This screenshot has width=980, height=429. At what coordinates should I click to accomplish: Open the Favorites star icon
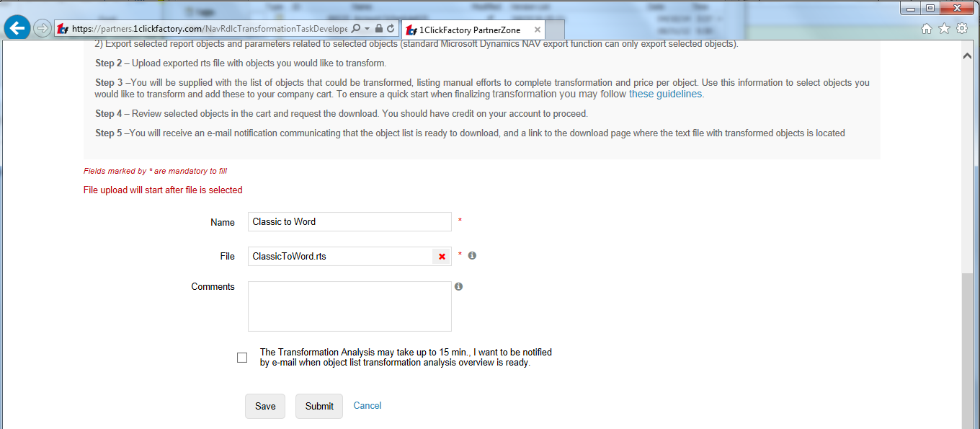click(944, 29)
